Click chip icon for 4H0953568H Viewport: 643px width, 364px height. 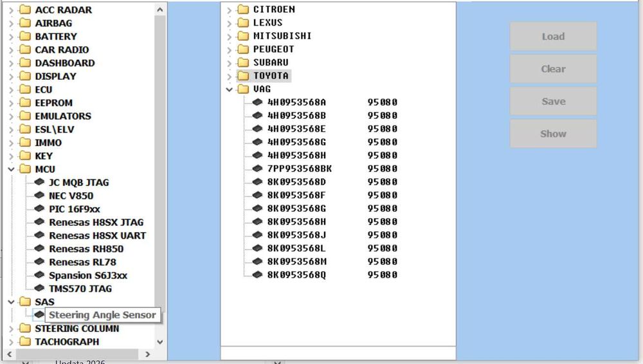[257, 155]
